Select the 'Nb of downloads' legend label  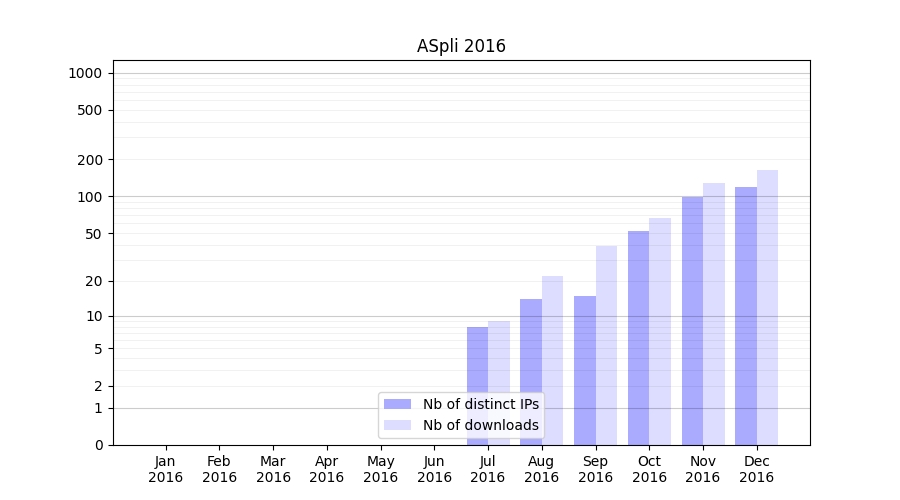[480, 425]
